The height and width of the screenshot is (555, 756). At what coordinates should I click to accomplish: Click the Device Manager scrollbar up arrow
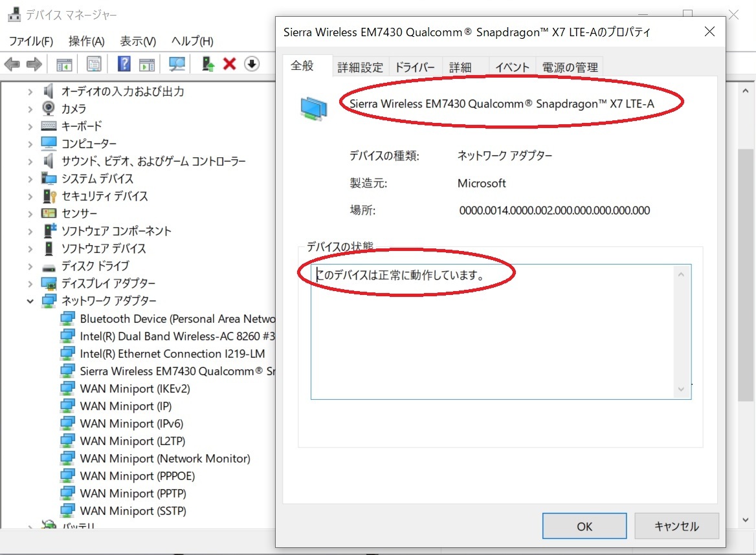coord(746,91)
